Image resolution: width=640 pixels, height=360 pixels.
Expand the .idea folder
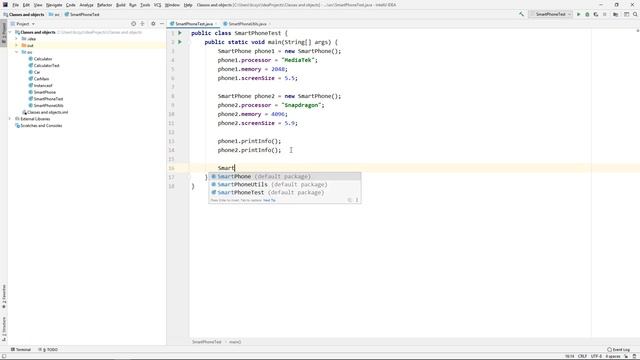click(17, 39)
